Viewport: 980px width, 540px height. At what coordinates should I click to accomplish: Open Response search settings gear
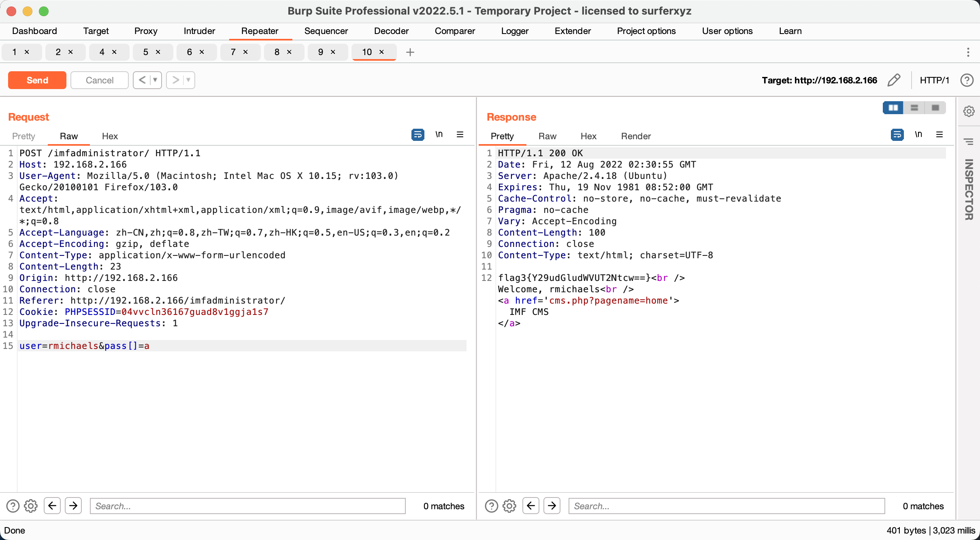click(509, 506)
